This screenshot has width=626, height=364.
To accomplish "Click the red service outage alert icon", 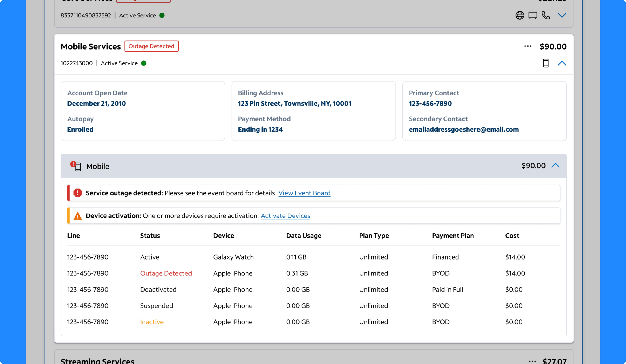I will pos(78,193).
